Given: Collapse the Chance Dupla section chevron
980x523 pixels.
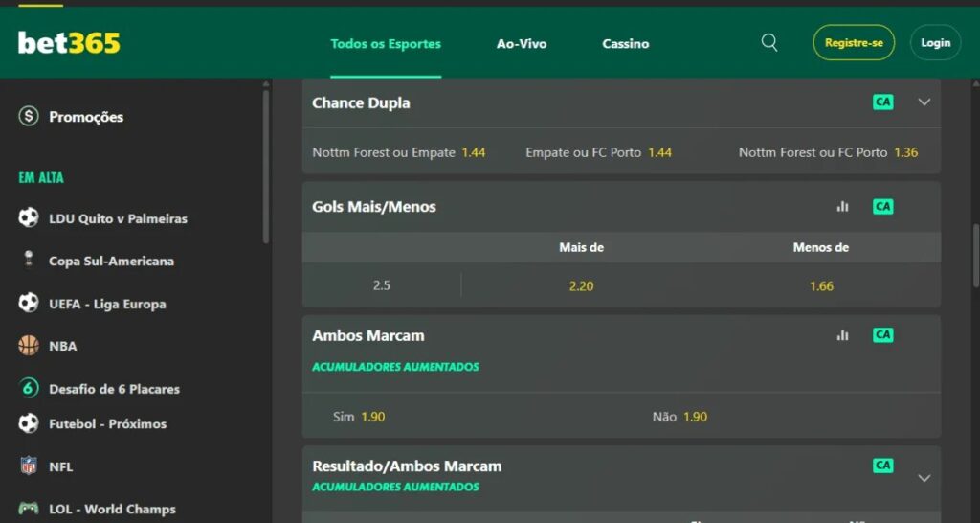Looking at the screenshot, I should tap(924, 102).
